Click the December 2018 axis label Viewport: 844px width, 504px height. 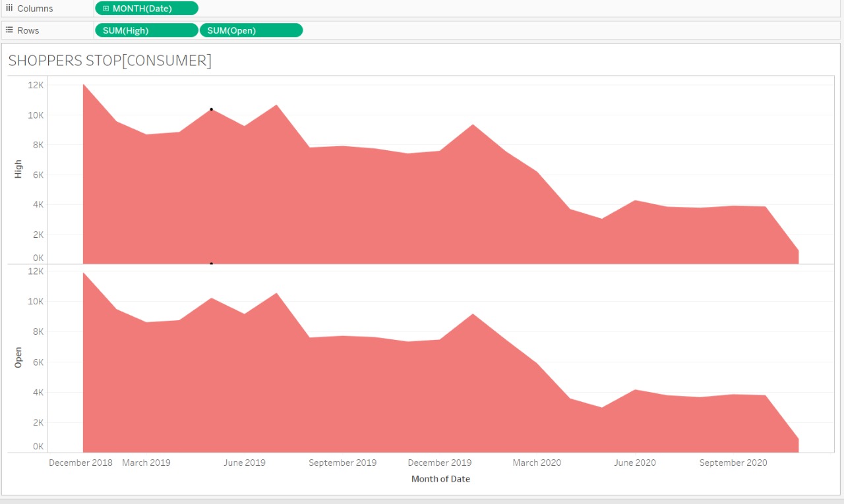pyautogui.click(x=80, y=462)
